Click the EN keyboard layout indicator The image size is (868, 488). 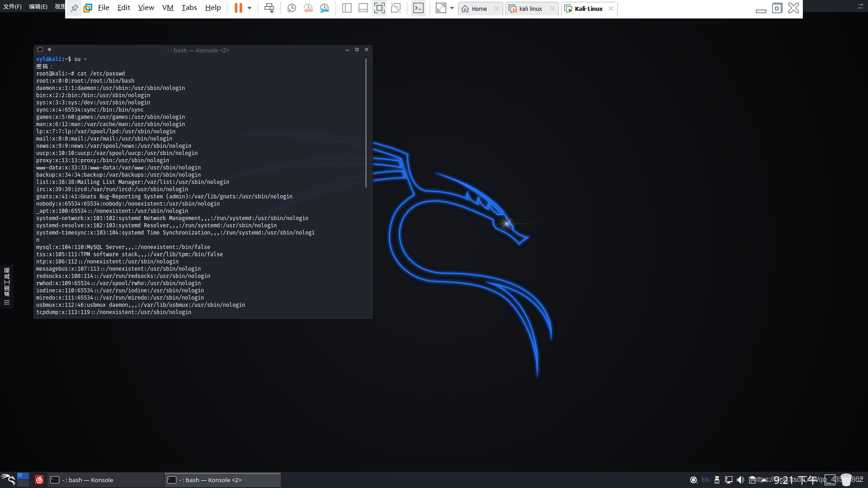pos(705,480)
